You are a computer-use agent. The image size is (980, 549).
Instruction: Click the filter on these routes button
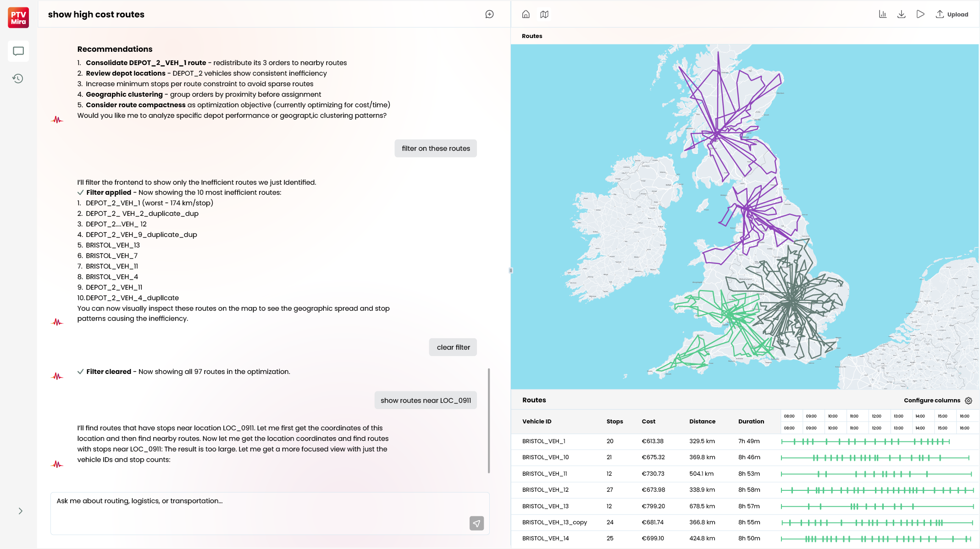pos(435,148)
